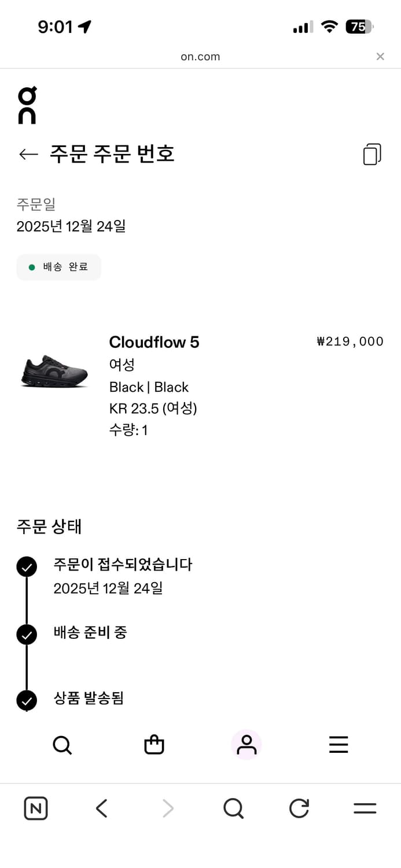Open the browser menu icon
Viewport: 401px width, 868px height.
[365, 808]
